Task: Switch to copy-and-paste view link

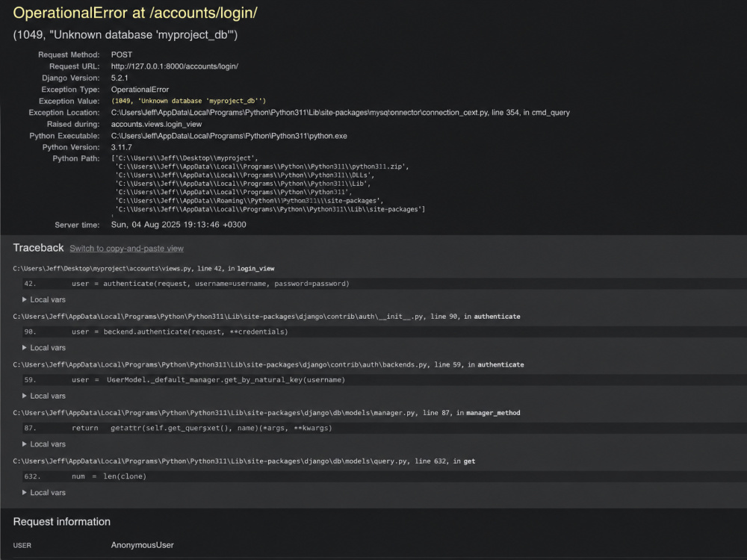Action: tap(126, 249)
